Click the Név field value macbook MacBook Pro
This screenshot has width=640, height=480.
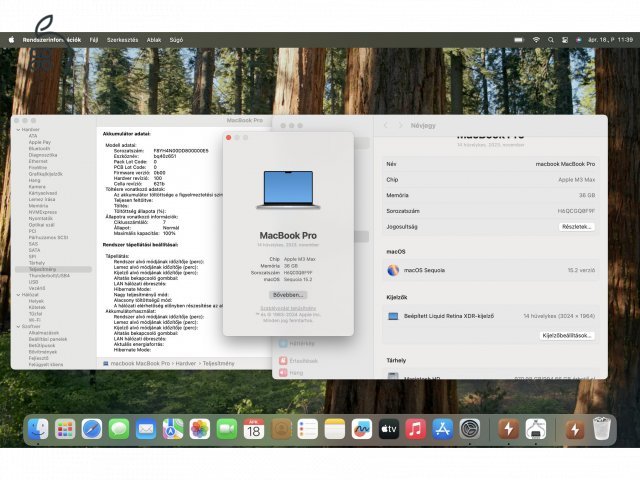[565, 164]
